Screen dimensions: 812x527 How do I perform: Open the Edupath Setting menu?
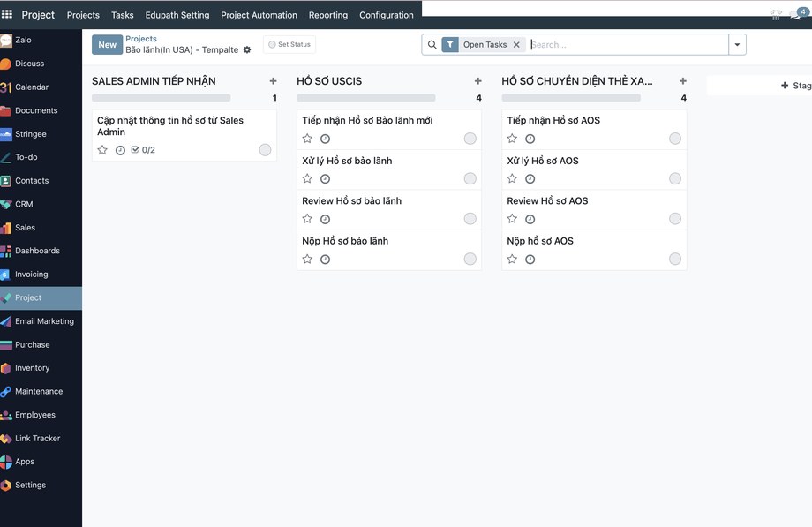click(x=177, y=15)
